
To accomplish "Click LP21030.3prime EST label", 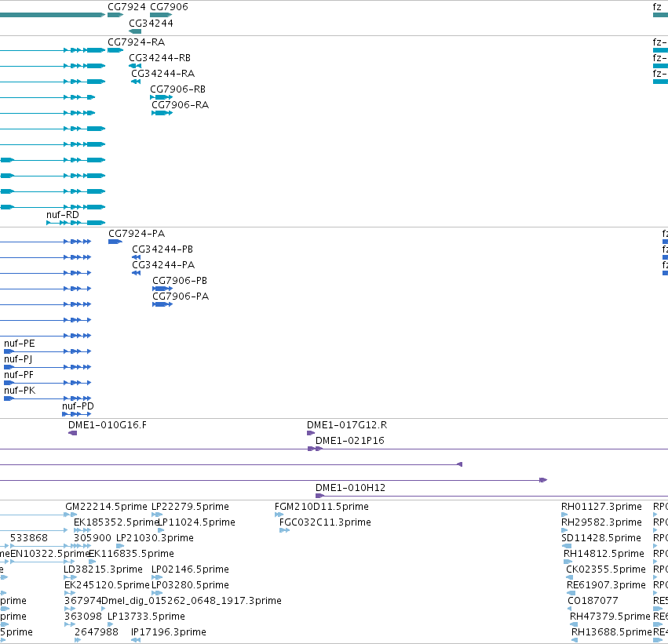I will point(155,538).
